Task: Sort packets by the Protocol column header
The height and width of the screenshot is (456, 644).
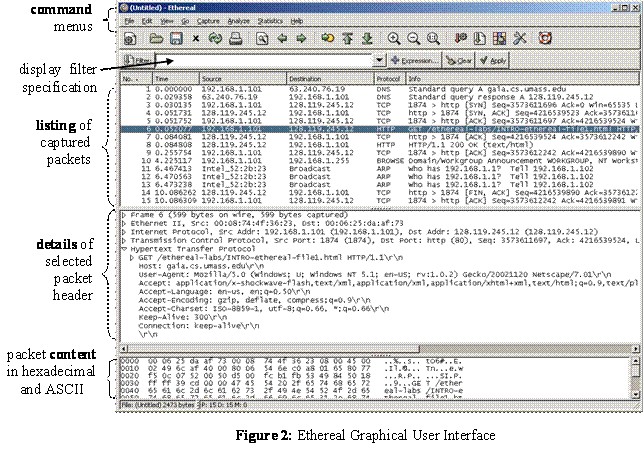Action: coord(389,78)
